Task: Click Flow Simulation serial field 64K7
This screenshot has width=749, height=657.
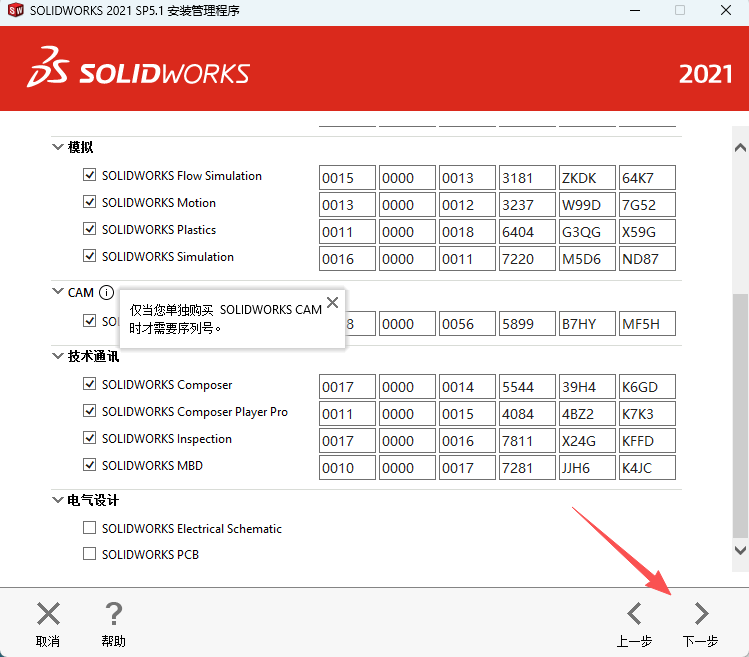Action: click(x=647, y=178)
